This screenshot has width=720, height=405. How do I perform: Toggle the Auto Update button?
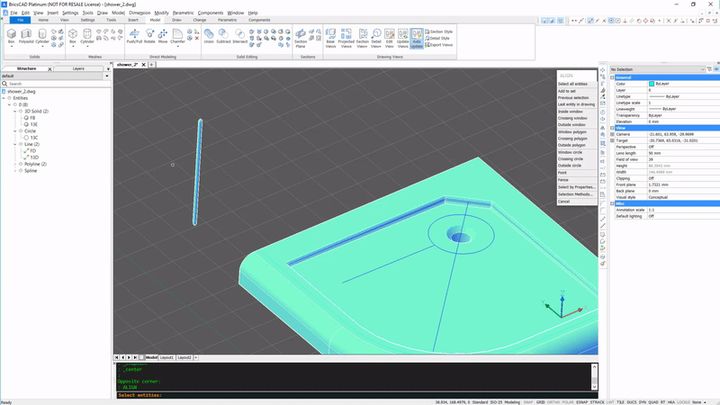(x=416, y=38)
